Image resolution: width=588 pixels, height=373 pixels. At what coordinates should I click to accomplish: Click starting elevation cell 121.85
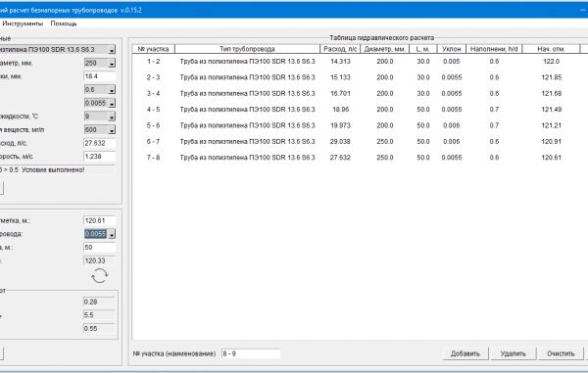coord(551,77)
